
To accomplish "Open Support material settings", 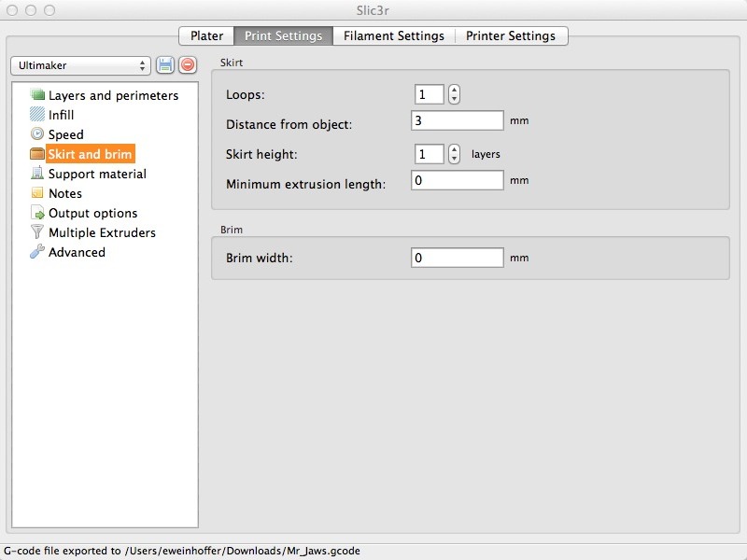I will tap(97, 174).
